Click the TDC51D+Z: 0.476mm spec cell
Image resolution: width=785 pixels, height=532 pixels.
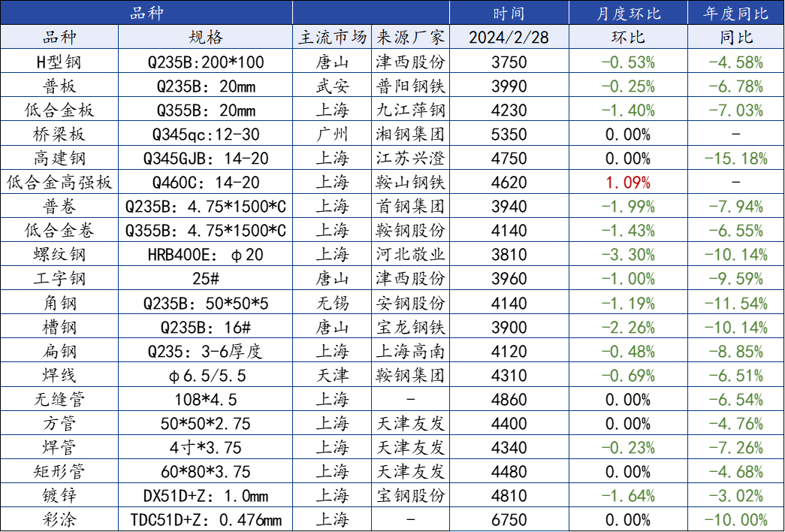[x=206, y=519]
